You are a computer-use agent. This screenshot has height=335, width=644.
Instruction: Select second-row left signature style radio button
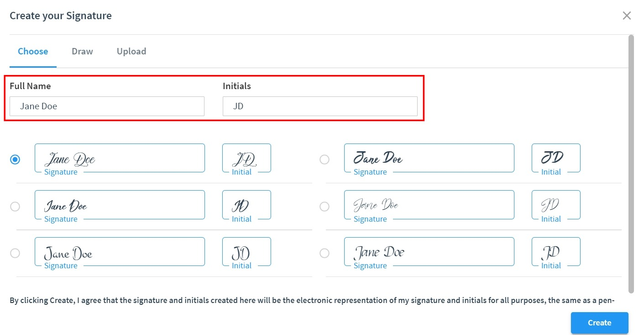15,207
